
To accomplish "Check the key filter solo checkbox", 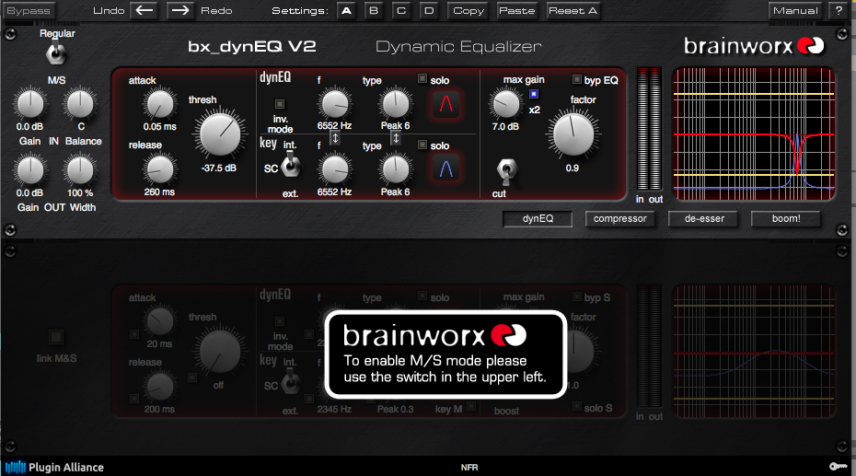I will [422, 144].
